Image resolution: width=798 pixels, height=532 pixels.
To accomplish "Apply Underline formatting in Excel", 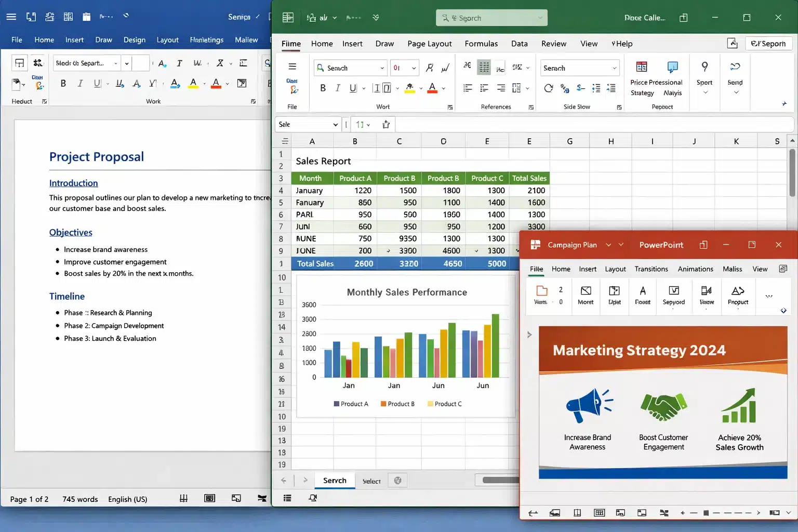I will pyautogui.click(x=352, y=88).
